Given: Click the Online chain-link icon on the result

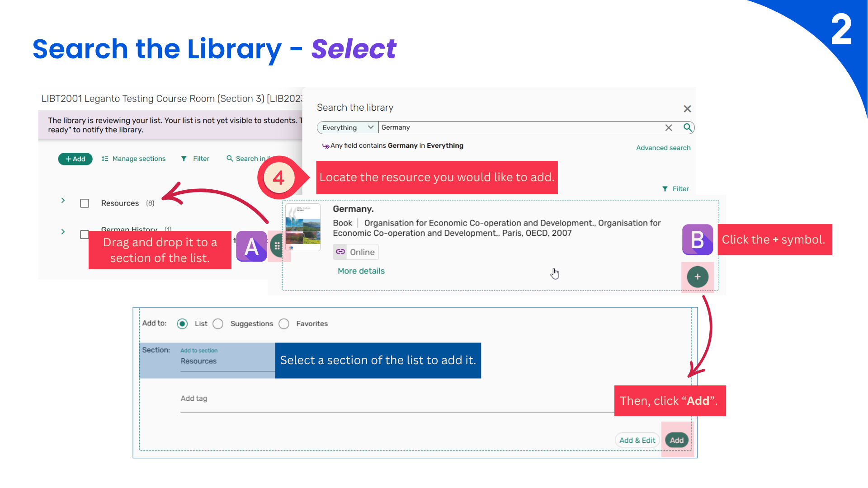Looking at the screenshot, I should click(x=340, y=252).
